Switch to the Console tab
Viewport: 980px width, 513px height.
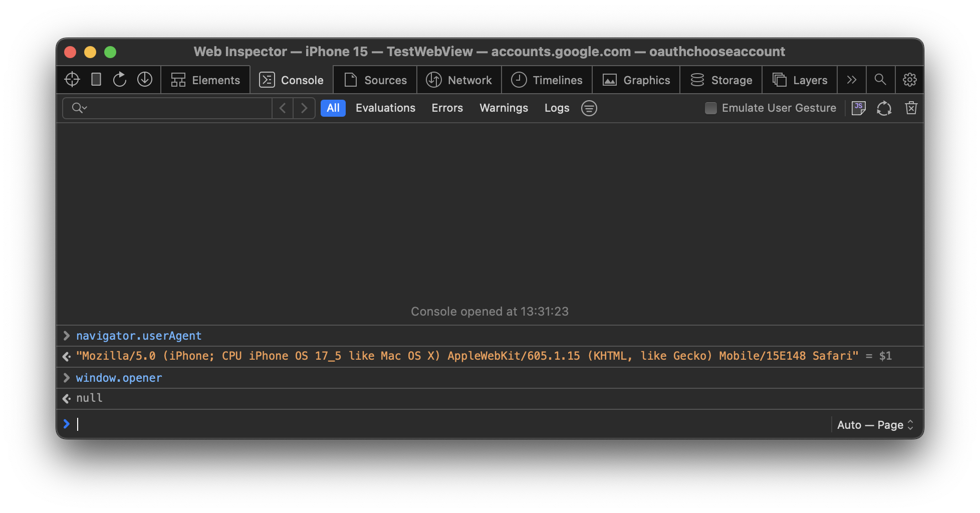click(x=291, y=80)
